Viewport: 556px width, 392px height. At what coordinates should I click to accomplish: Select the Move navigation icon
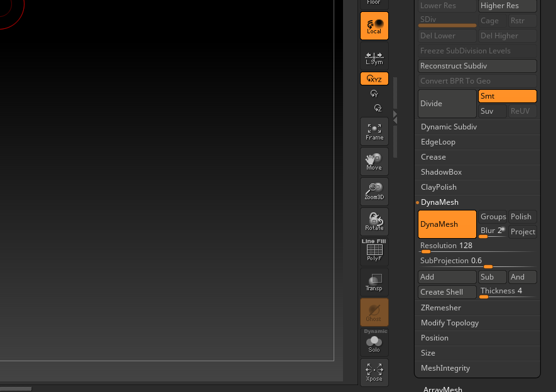[374, 161]
